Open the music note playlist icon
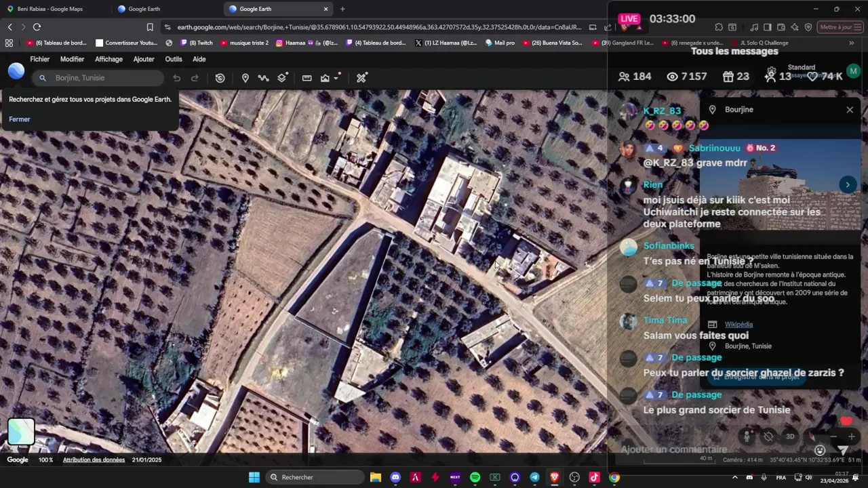Viewport: 868px width, 488px height. click(754, 27)
